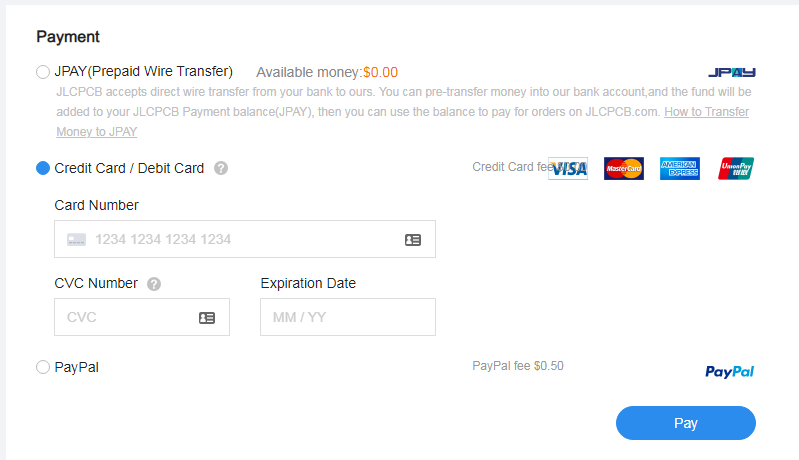Viewport: 799px width, 460px height.
Task: Select JPAY Prepaid Wire Transfer radio option
Action: (43, 72)
